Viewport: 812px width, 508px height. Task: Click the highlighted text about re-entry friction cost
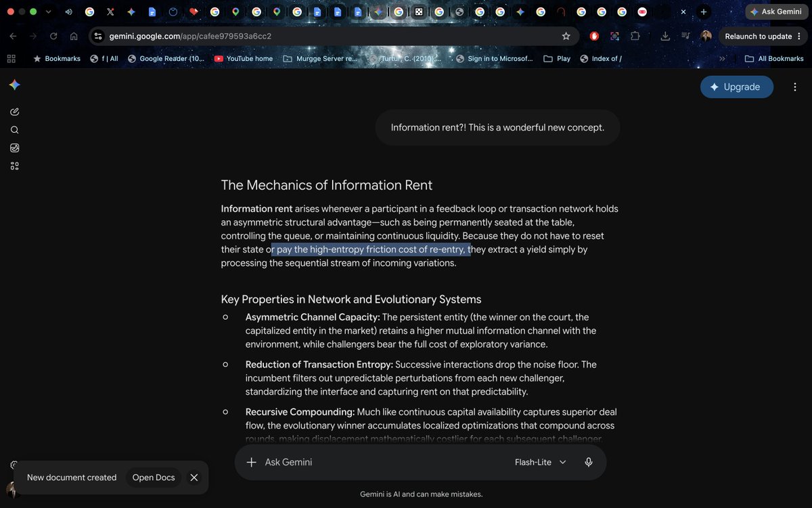tap(371, 249)
